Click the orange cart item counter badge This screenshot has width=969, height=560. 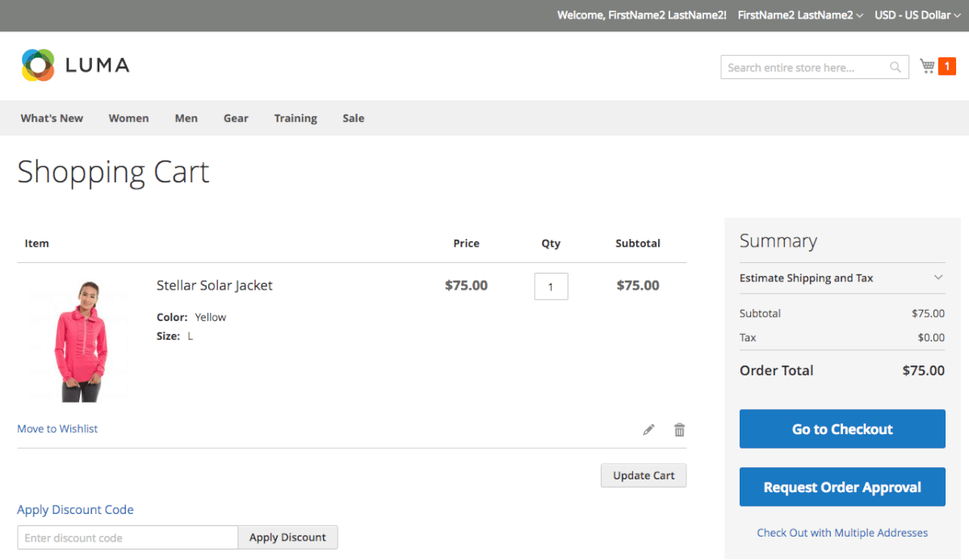pos(946,66)
